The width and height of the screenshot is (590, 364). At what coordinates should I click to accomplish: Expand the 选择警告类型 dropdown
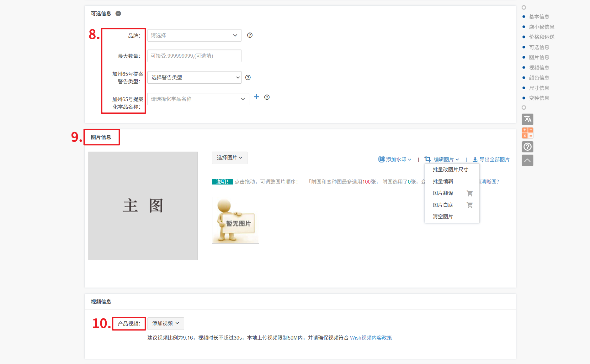194,77
